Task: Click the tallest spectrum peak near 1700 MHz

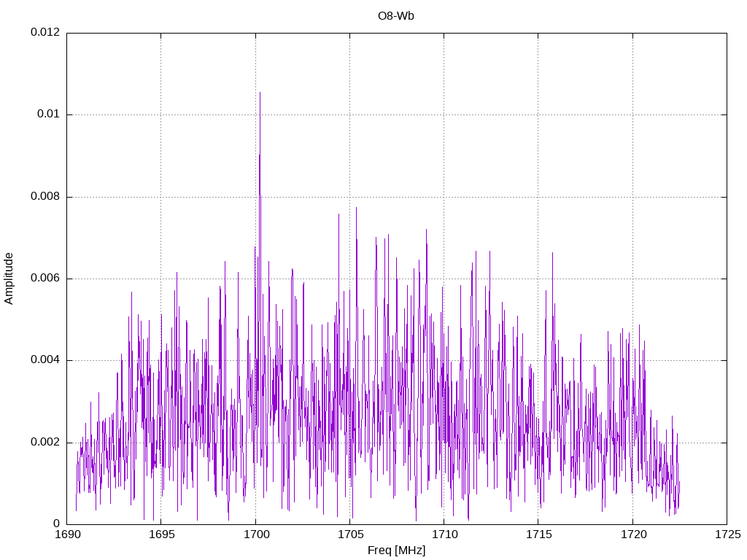Action: pyautogui.click(x=260, y=94)
